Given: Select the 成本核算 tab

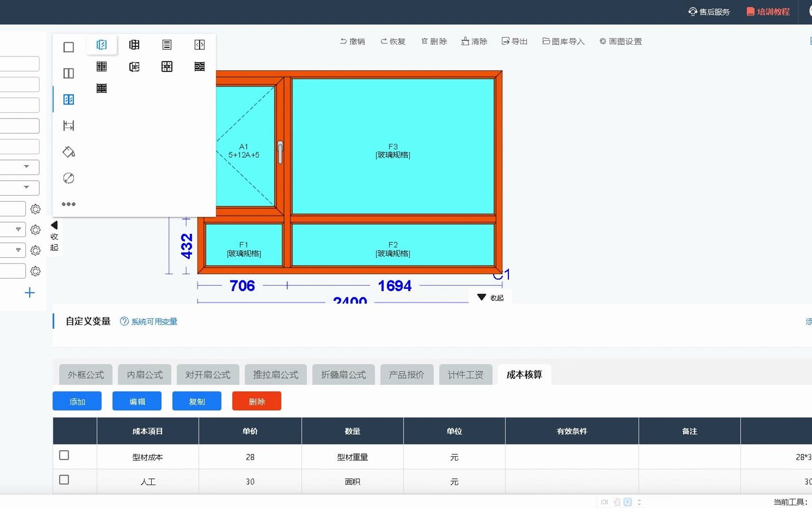Looking at the screenshot, I should coord(524,375).
